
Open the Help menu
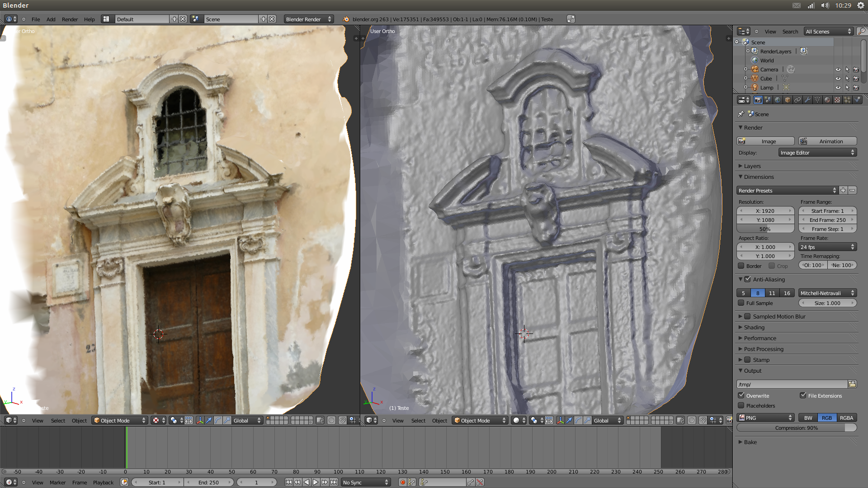(89, 19)
